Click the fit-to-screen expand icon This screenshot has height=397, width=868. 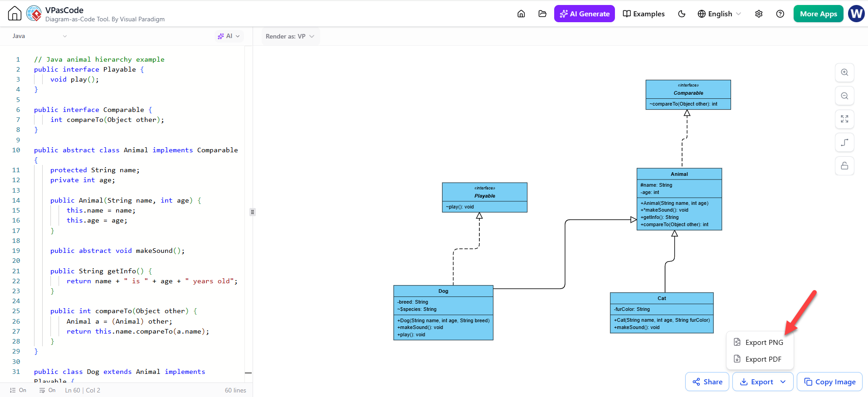844,119
